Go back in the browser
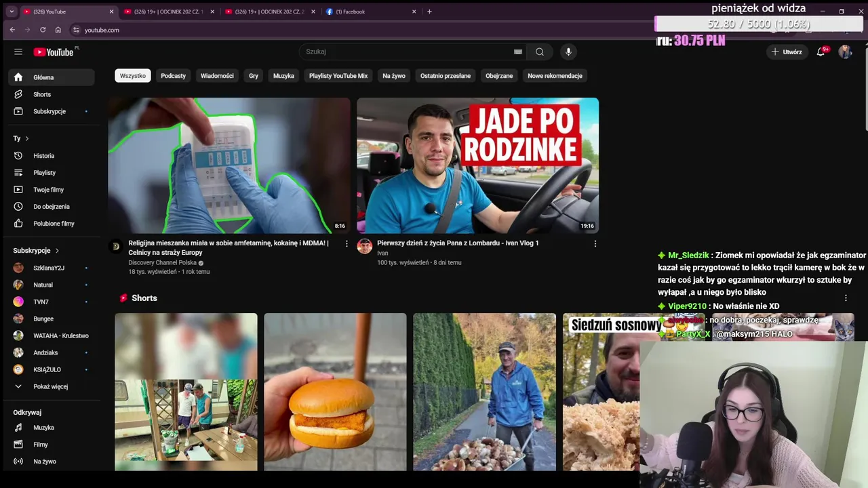The width and height of the screenshot is (868, 488). tap(12, 30)
